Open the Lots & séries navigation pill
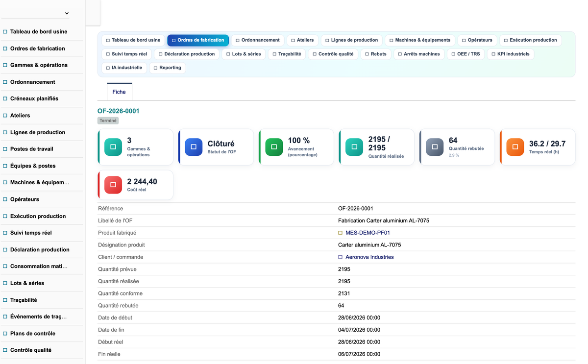Screen dimensions: 588x364 244,54
